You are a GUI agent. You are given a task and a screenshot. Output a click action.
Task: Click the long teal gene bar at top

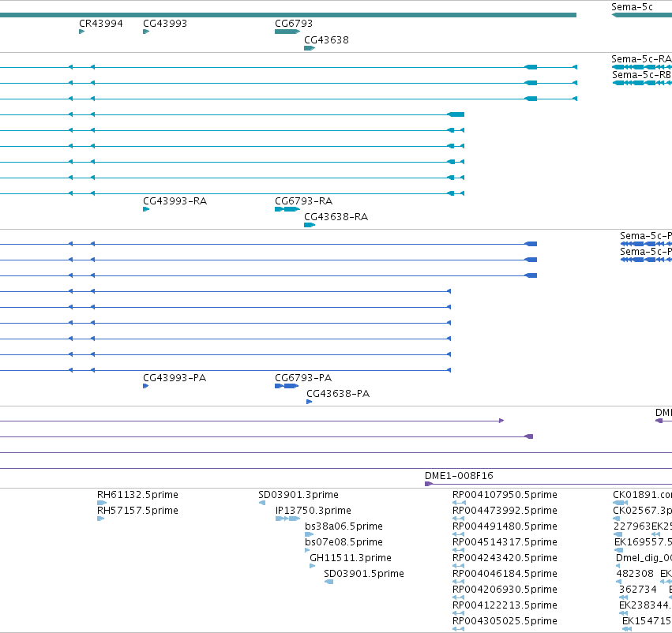(288, 15)
